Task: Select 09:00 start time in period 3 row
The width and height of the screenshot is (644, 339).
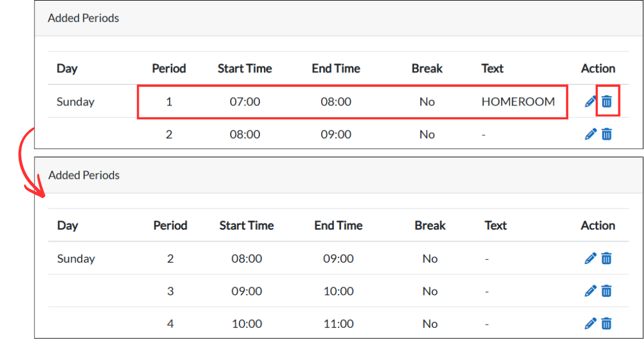Action: 247,291
